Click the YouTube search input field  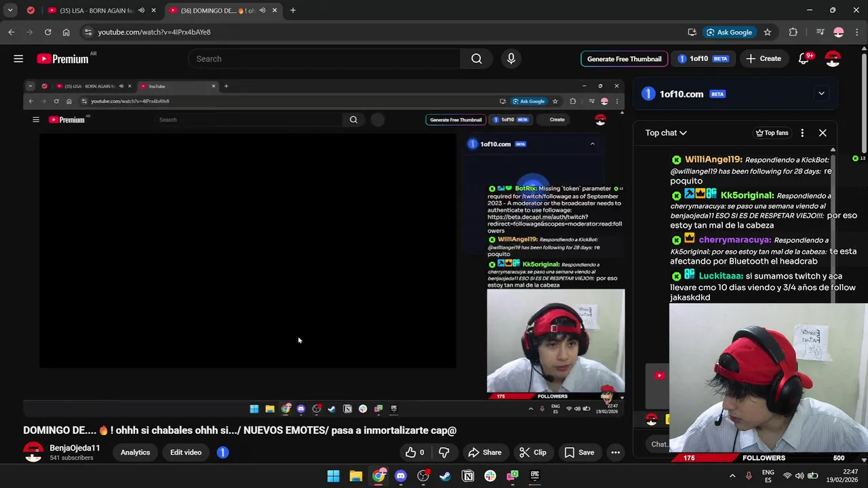pyautogui.click(x=324, y=59)
